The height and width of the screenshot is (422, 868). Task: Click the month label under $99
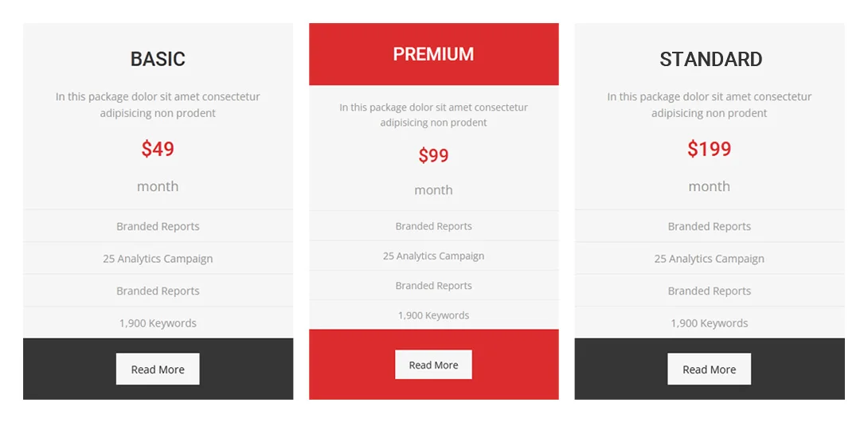(x=433, y=190)
